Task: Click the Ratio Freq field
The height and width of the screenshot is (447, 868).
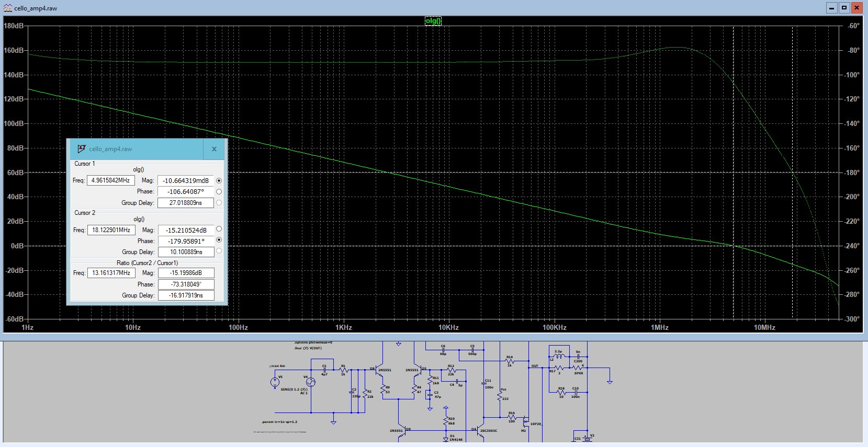Action: click(x=111, y=273)
